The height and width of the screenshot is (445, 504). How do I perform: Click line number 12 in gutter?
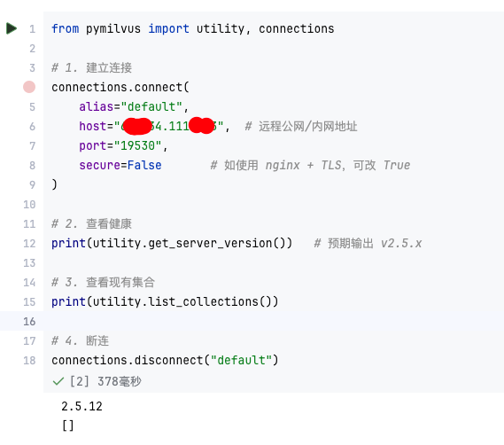pos(29,243)
